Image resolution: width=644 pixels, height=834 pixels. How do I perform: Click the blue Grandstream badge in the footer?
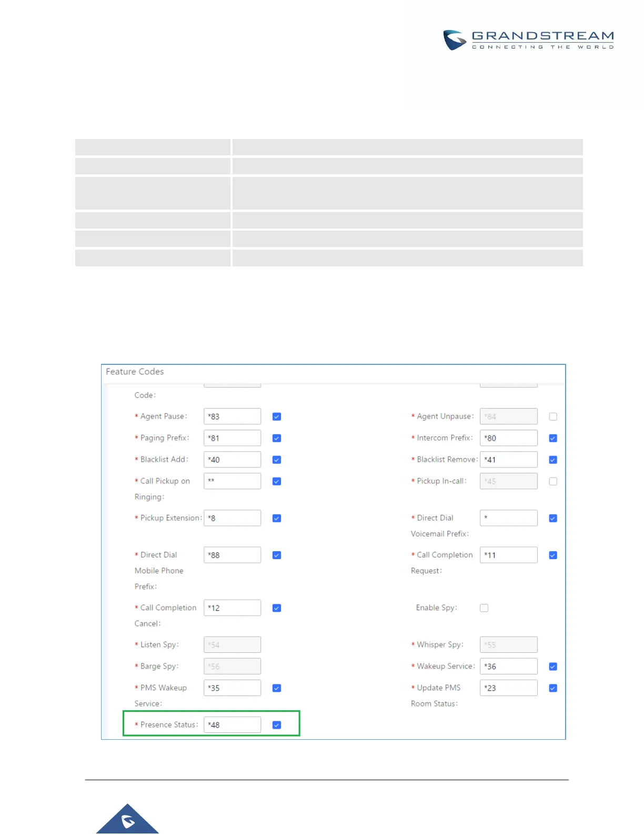click(127, 819)
